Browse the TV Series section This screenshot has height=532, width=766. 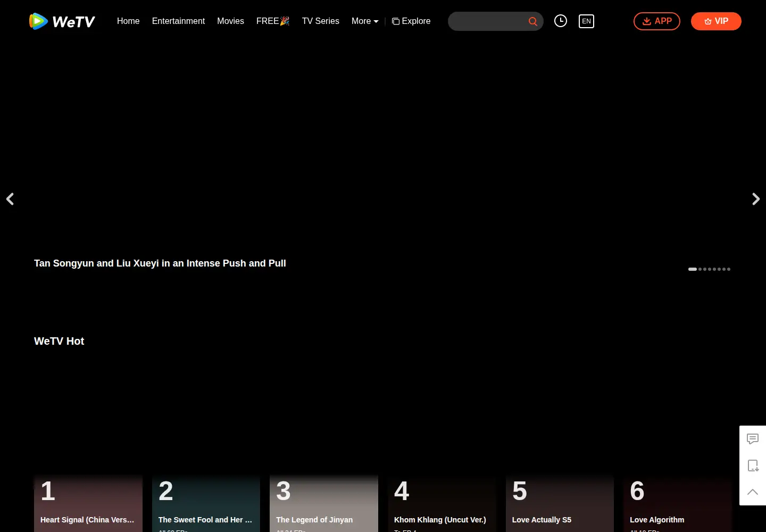point(320,21)
